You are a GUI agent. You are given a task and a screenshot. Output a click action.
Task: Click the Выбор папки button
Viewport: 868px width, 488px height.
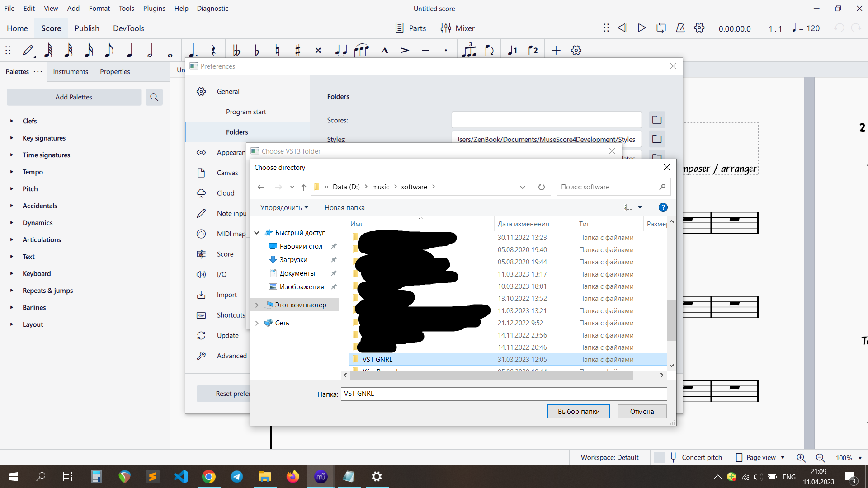click(579, 411)
